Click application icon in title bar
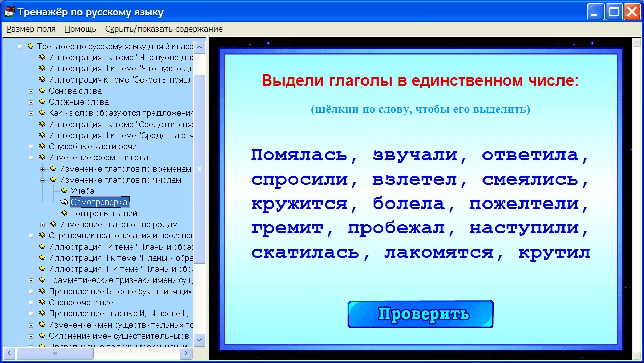The width and height of the screenshot is (644, 363). (x=9, y=12)
